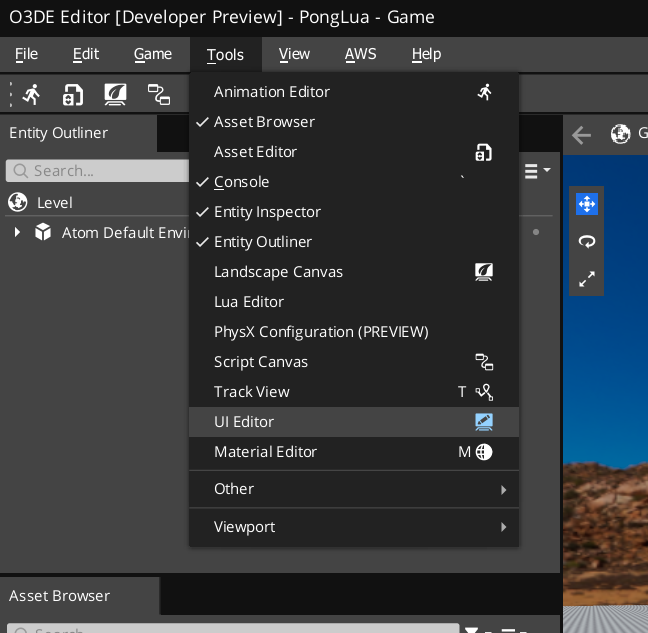Open the AWS menu
Viewport: 648px width, 633px height.
pyautogui.click(x=360, y=54)
